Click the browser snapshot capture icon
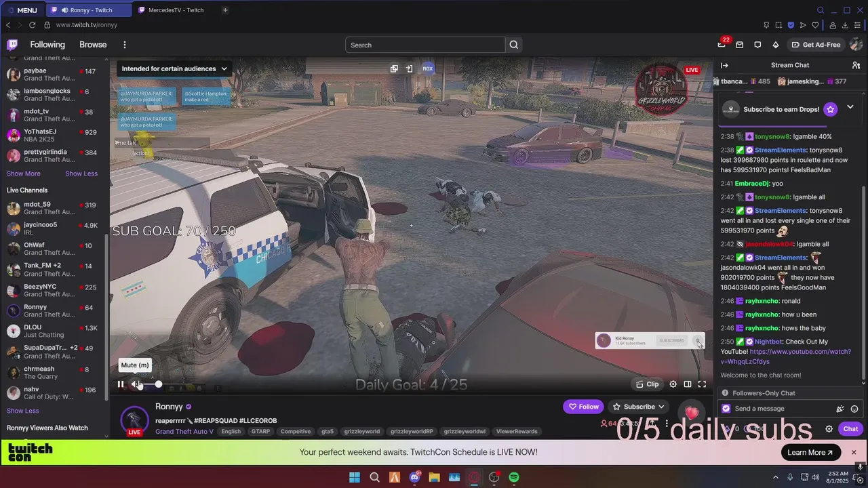Viewport: 868px width, 488px height. pyautogui.click(x=778, y=25)
